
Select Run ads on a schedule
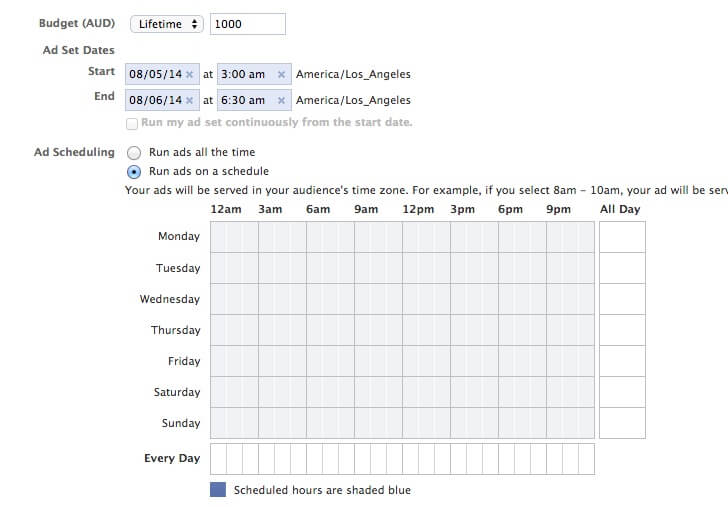[x=134, y=172]
